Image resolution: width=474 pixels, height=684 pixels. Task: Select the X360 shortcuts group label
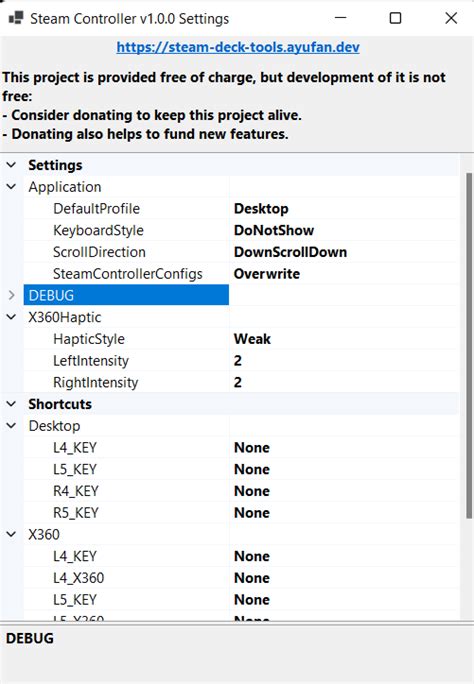pos(44,534)
